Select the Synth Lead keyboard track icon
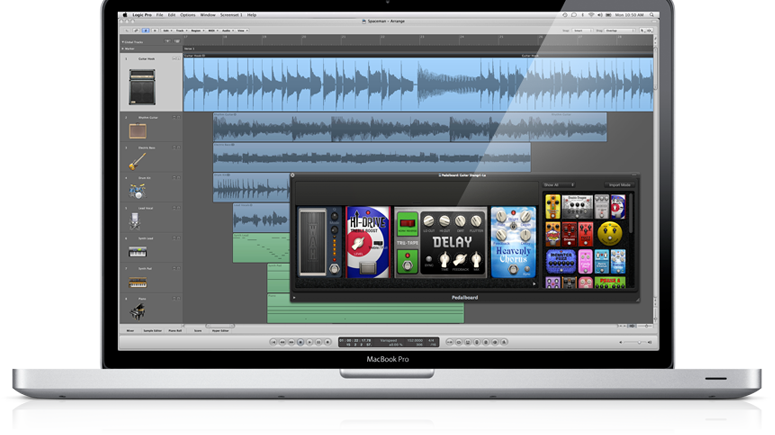The image size is (775, 435). coord(137,252)
